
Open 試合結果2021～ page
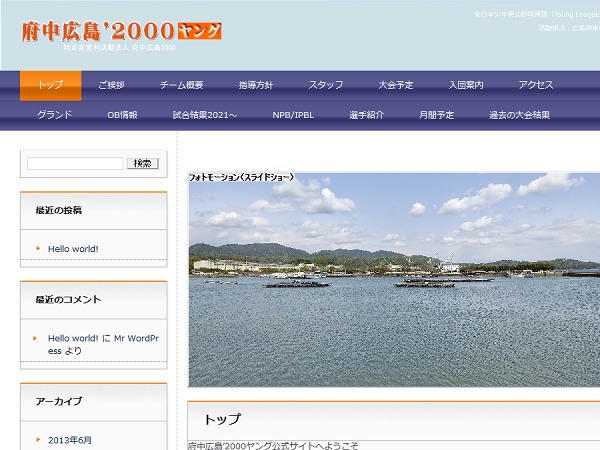click(205, 115)
